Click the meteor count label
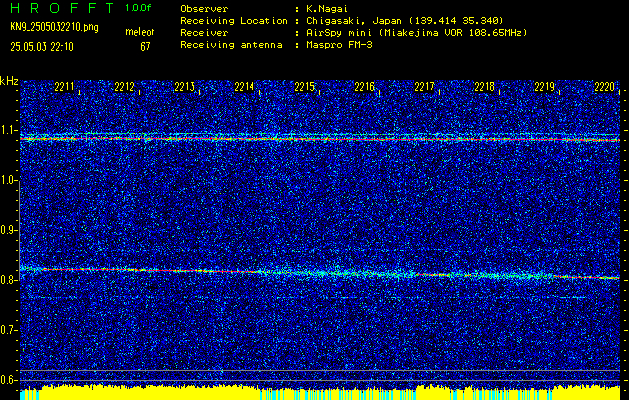The width and height of the screenshot is (629, 400). [140, 32]
